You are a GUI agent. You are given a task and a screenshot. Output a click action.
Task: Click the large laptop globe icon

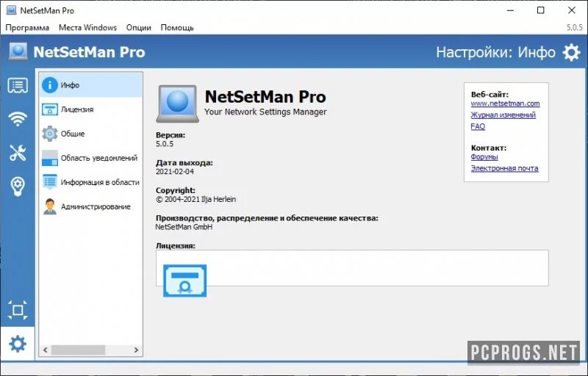click(177, 104)
